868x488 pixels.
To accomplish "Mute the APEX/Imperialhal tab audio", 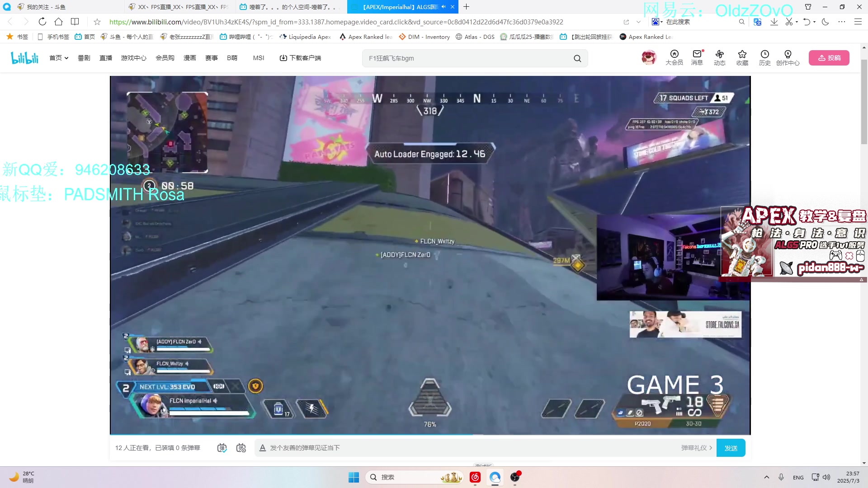I will [x=443, y=7].
